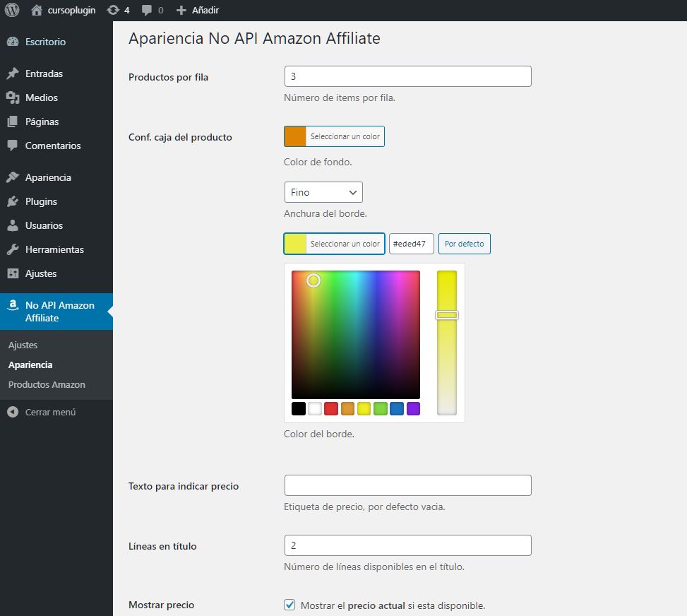Click the Entradas pin icon
This screenshot has width=687, height=616.
[x=13, y=73]
